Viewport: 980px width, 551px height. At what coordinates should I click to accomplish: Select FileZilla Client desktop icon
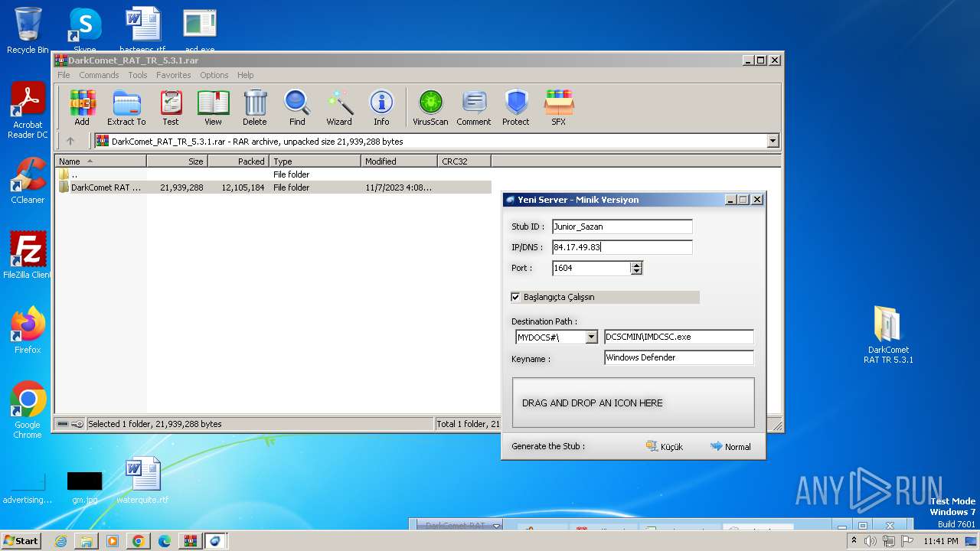point(28,256)
